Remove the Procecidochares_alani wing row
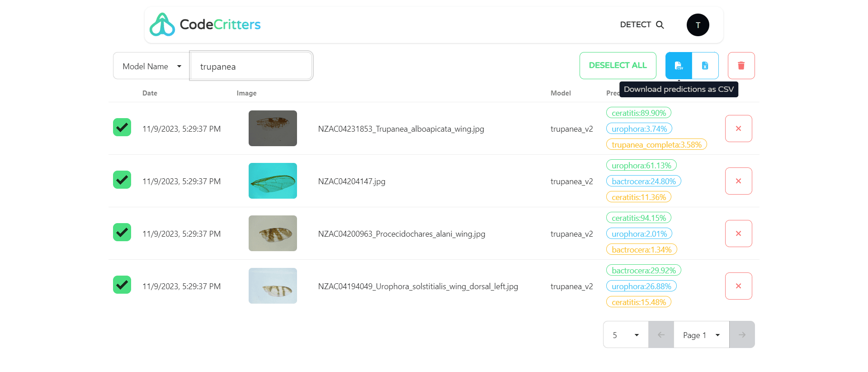This screenshot has width=868, height=372. [738, 234]
